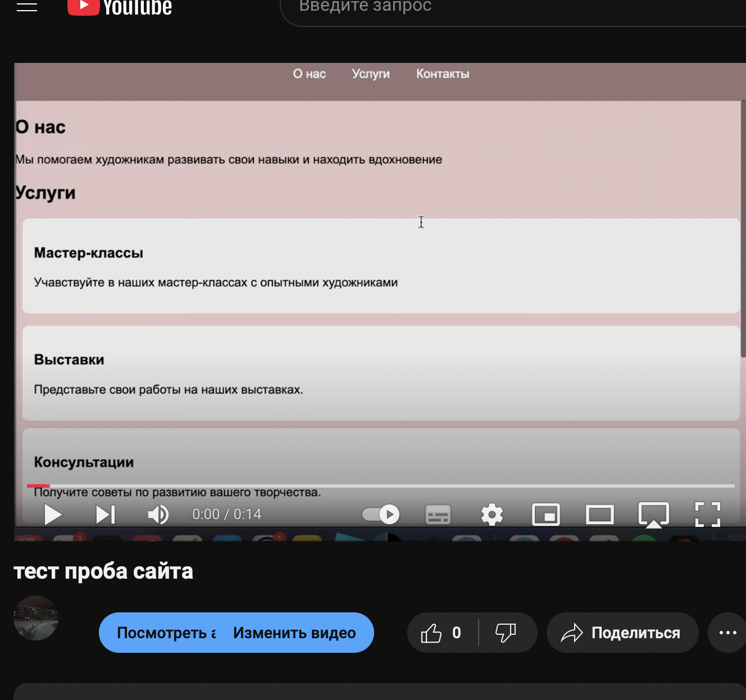Screen dimensions: 746x700
Task: Open player settings gear
Action: 492,515
